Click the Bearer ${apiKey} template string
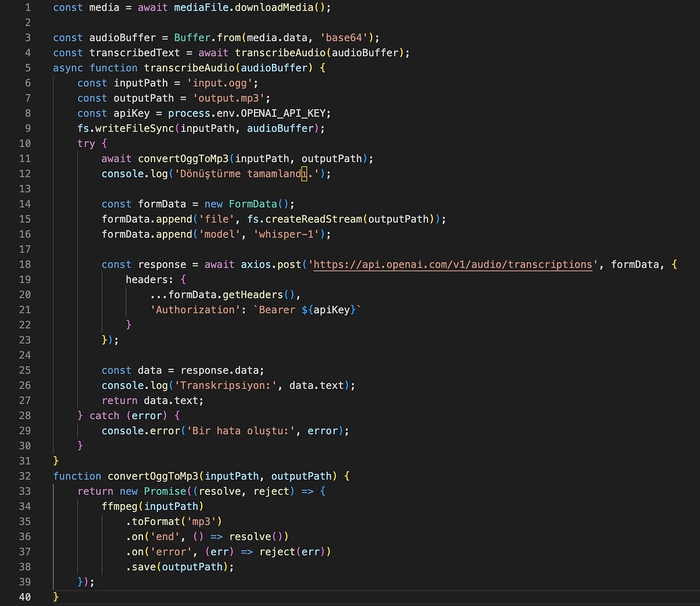The height and width of the screenshot is (606, 700). 307,310
